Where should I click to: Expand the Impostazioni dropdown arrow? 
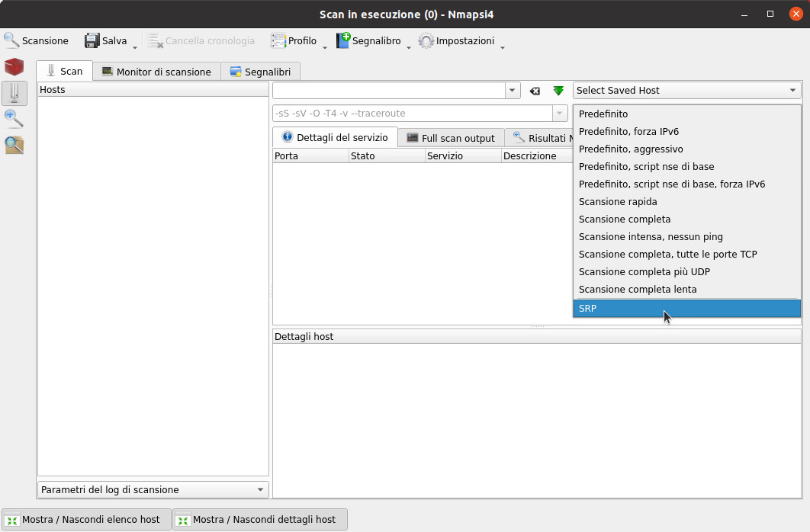click(502, 47)
